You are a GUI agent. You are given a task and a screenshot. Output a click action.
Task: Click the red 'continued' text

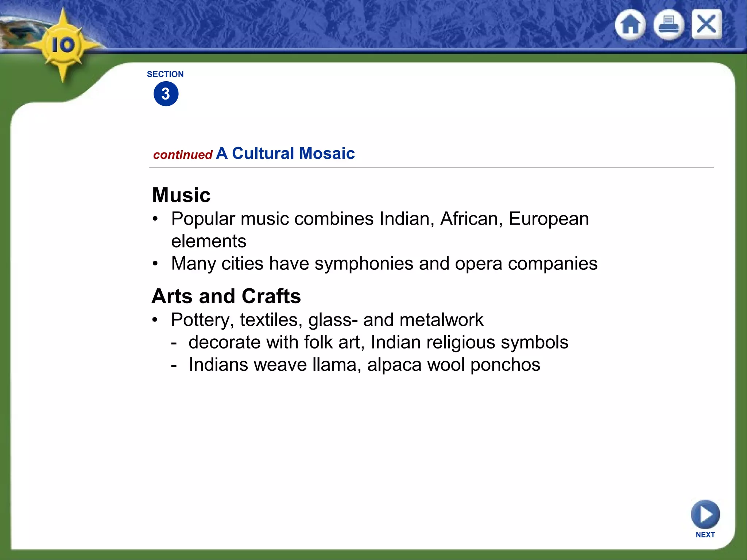click(x=183, y=155)
